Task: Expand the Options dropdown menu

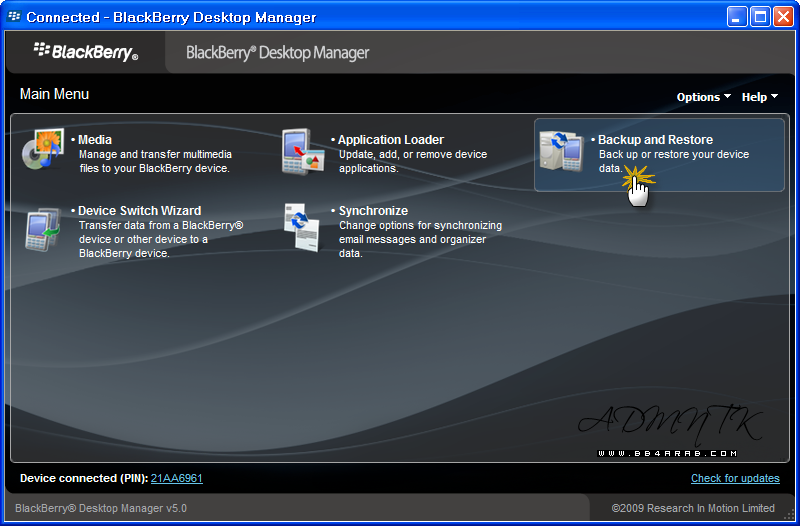Action: pyautogui.click(x=703, y=97)
